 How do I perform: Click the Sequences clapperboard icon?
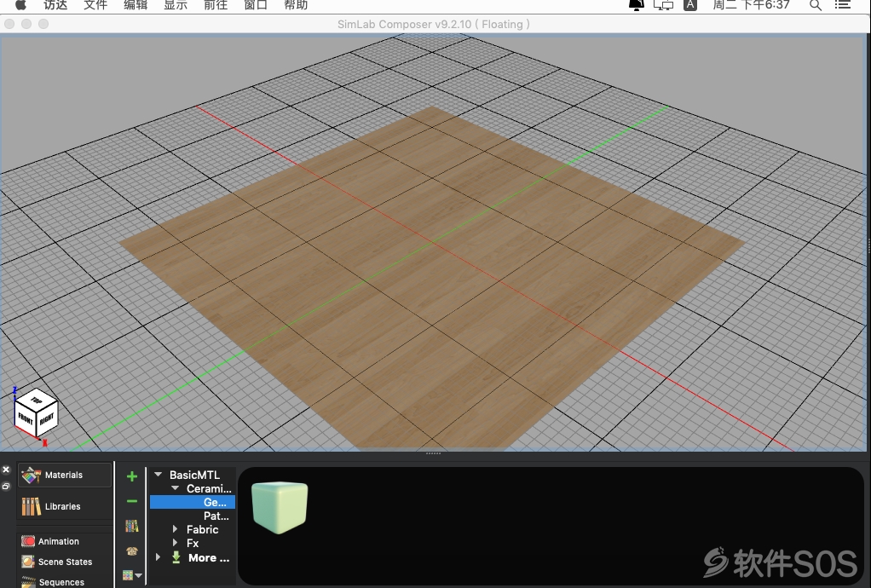(28, 581)
